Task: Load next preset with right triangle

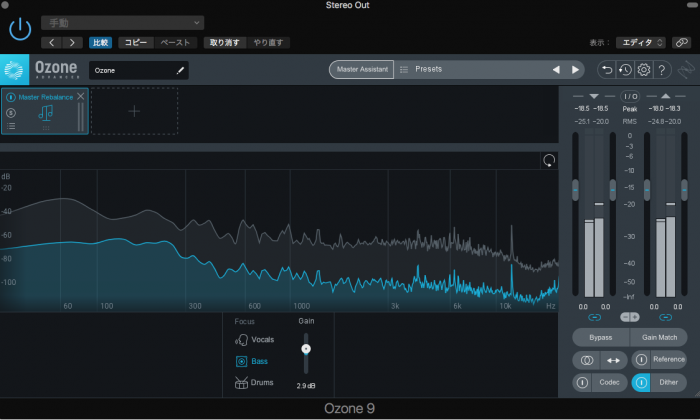Action: pos(575,70)
